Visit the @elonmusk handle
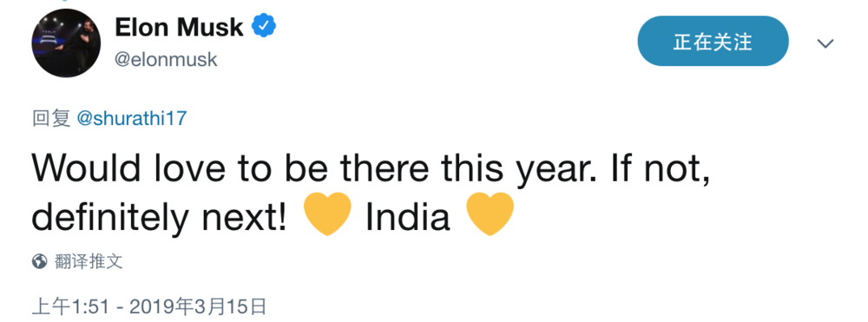The width and height of the screenshot is (868, 322). click(x=166, y=60)
